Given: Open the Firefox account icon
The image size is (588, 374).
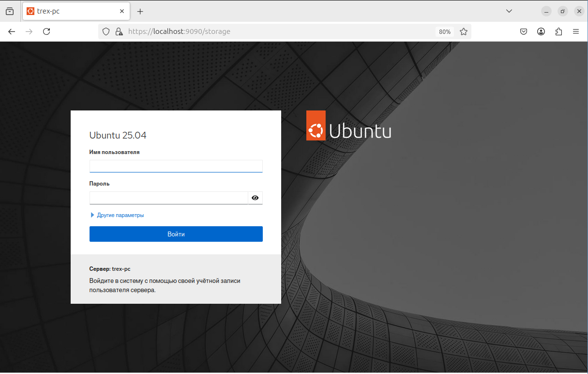Looking at the screenshot, I should (541, 31).
